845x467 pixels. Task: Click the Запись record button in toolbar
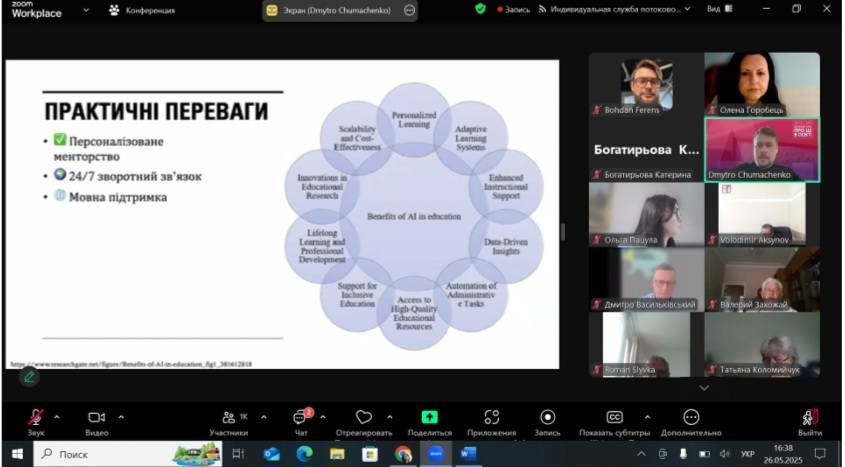coord(547,417)
